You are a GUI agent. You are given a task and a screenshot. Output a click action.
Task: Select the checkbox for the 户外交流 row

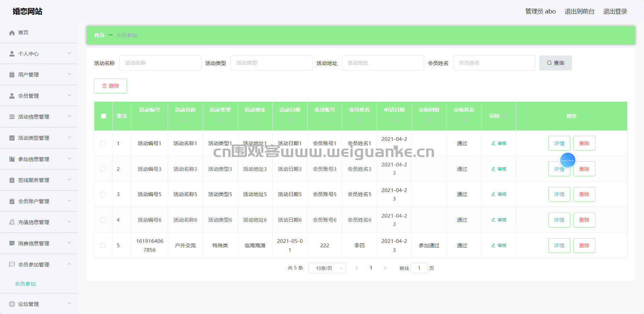coord(103,246)
